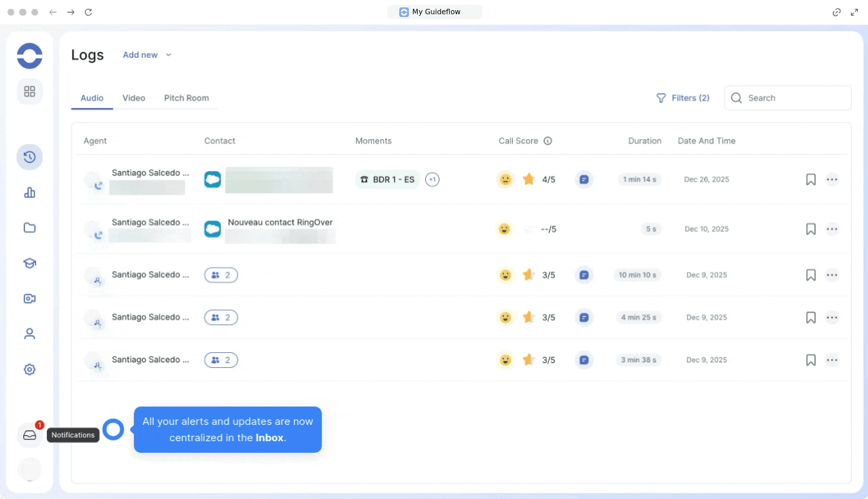Open more options for the 5 s call

832,229
